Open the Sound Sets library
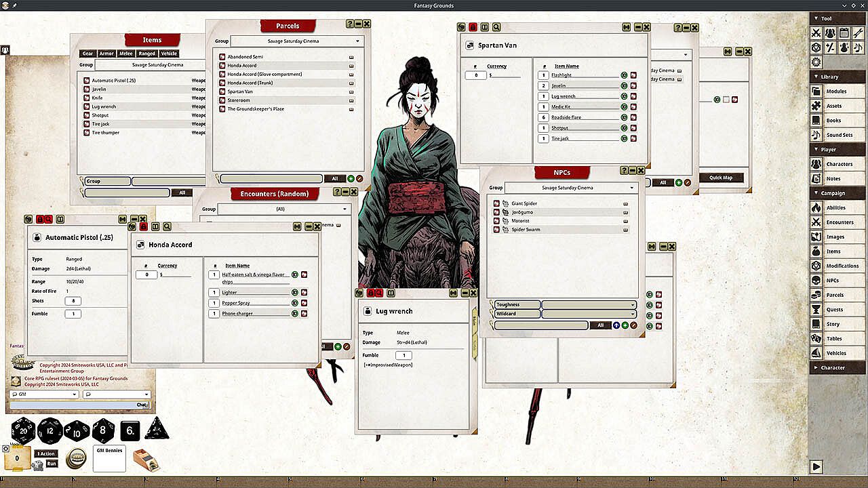 pos(839,136)
